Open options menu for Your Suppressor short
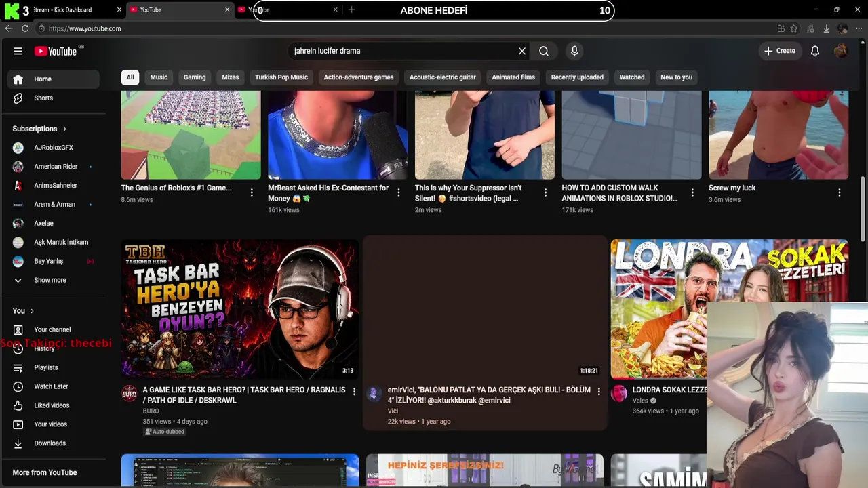 [545, 192]
